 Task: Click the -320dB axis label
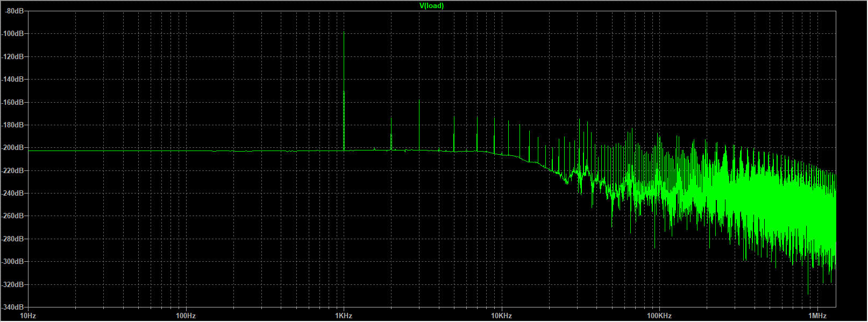(x=13, y=284)
